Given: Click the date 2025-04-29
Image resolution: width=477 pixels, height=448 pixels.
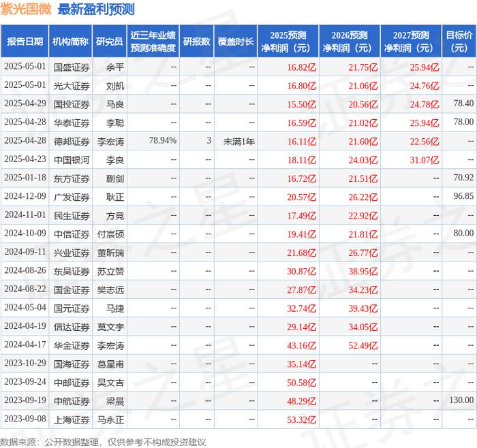Looking at the screenshot, I should (x=25, y=103).
